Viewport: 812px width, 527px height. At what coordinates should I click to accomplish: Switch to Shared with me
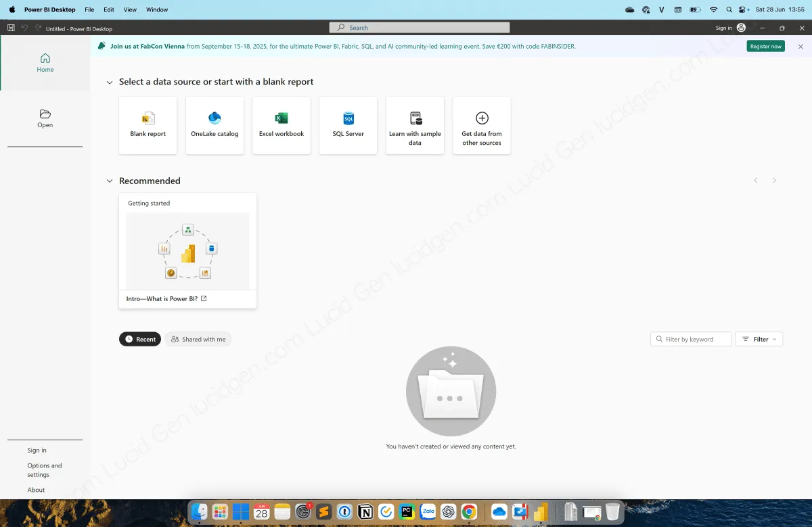click(x=198, y=339)
